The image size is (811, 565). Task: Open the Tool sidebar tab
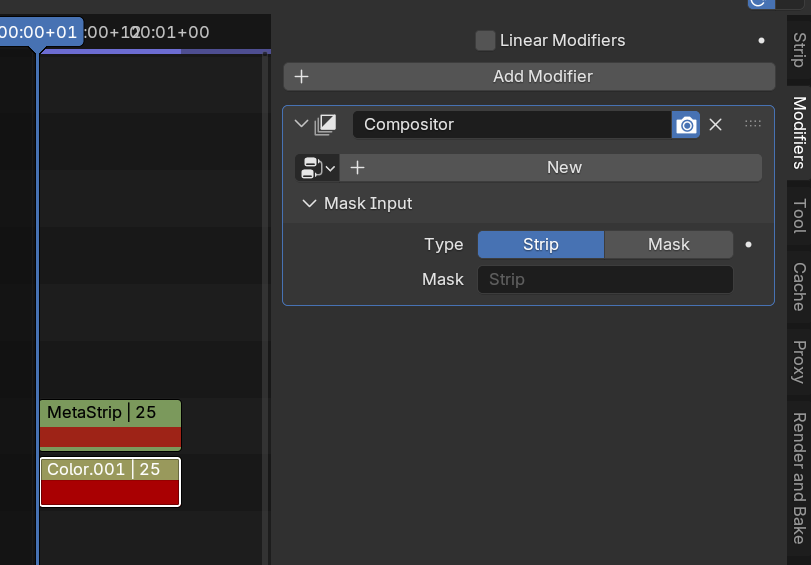[x=799, y=216]
